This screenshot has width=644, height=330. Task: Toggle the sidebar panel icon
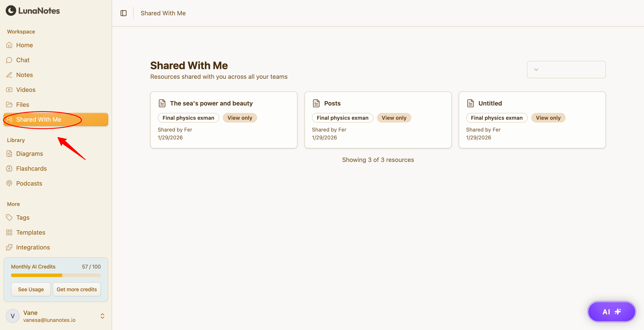(x=124, y=13)
